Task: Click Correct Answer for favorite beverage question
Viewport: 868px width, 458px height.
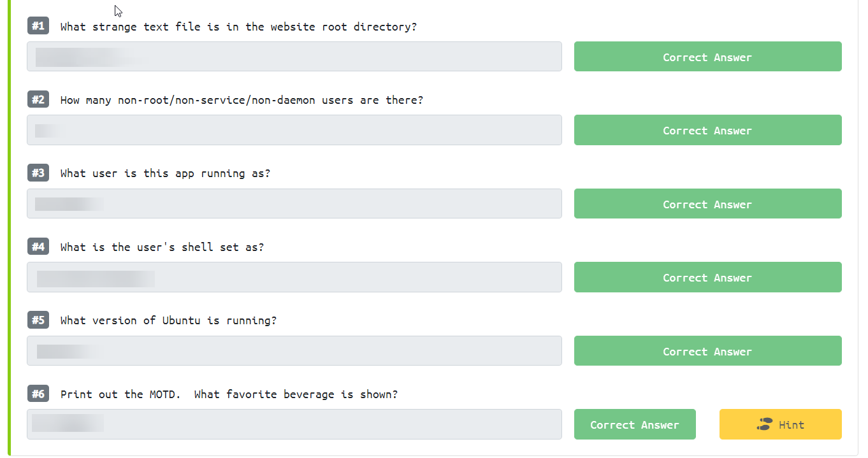Action: pos(635,424)
